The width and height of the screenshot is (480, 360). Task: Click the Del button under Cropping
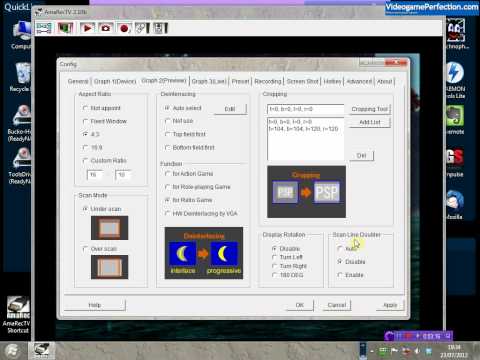click(361, 156)
